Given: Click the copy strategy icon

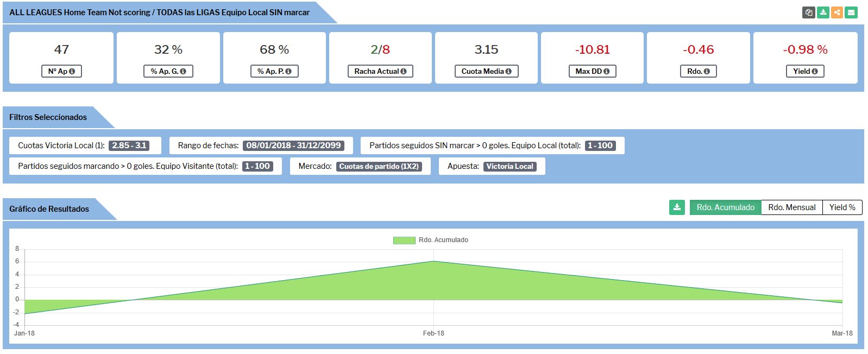Looking at the screenshot, I should [809, 12].
